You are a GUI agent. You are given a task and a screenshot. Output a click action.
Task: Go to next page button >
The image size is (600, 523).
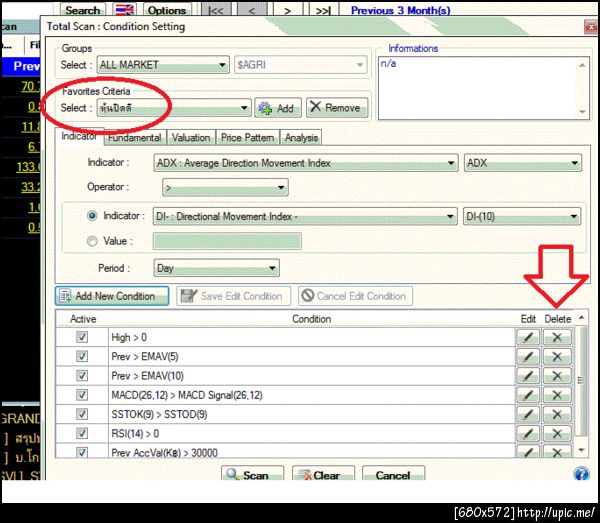point(287,10)
